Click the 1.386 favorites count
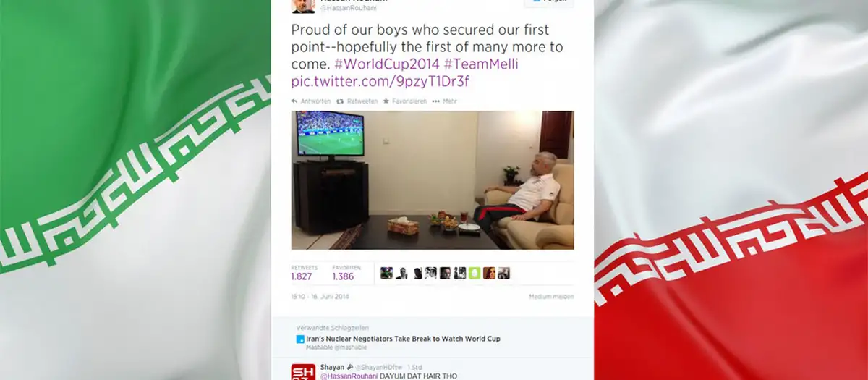Image resolution: width=868 pixels, height=380 pixels. click(x=343, y=276)
